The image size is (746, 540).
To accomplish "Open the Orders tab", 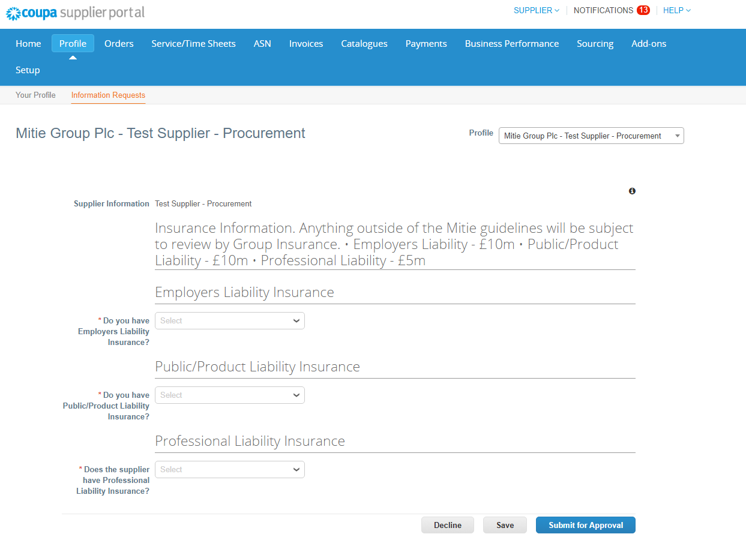I will click(119, 43).
